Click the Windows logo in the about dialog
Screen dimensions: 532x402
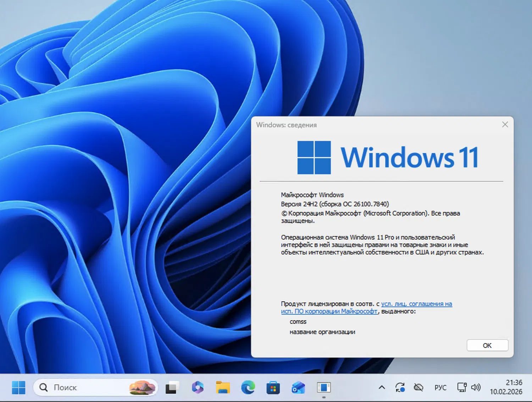(314, 157)
